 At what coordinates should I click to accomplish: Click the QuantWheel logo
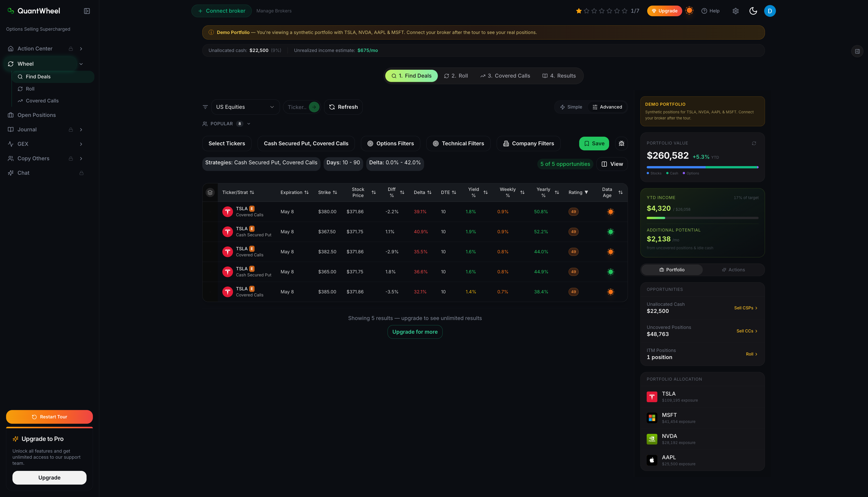34,11
